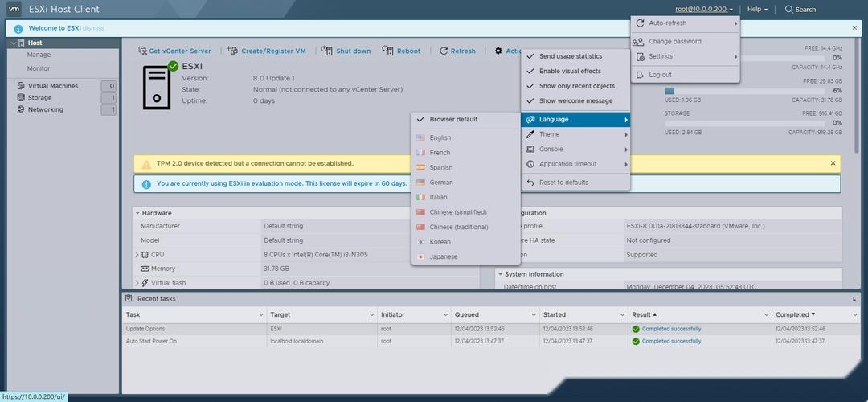Select German language
This screenshot has height=402, width=868.
pos(465,183)
